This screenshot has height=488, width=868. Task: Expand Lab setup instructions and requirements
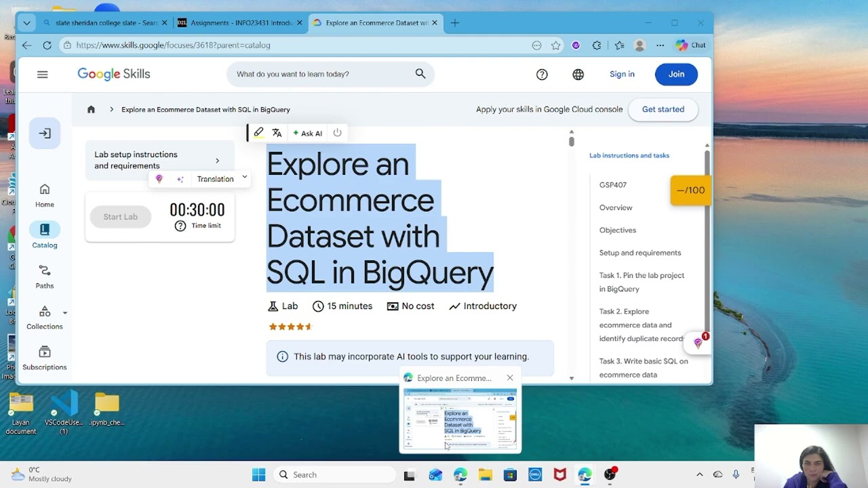160,160
